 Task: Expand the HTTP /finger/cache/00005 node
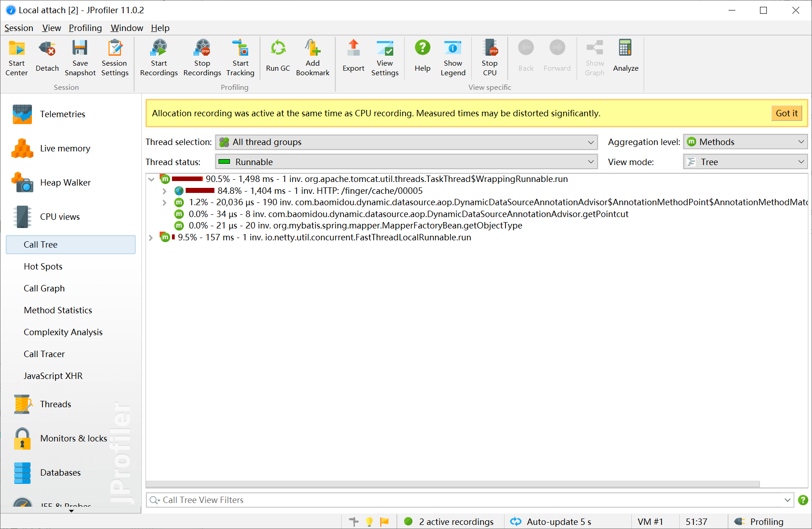[164, 191]
